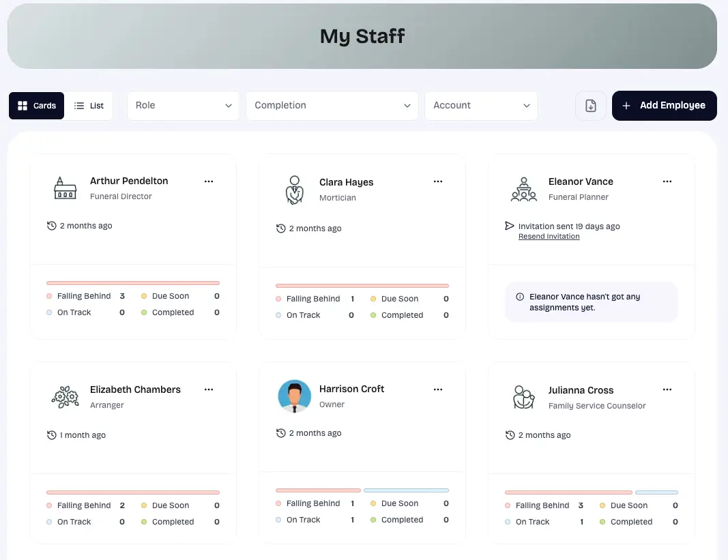
Task: Click the Arranger role text
Action: coord(107,405)
